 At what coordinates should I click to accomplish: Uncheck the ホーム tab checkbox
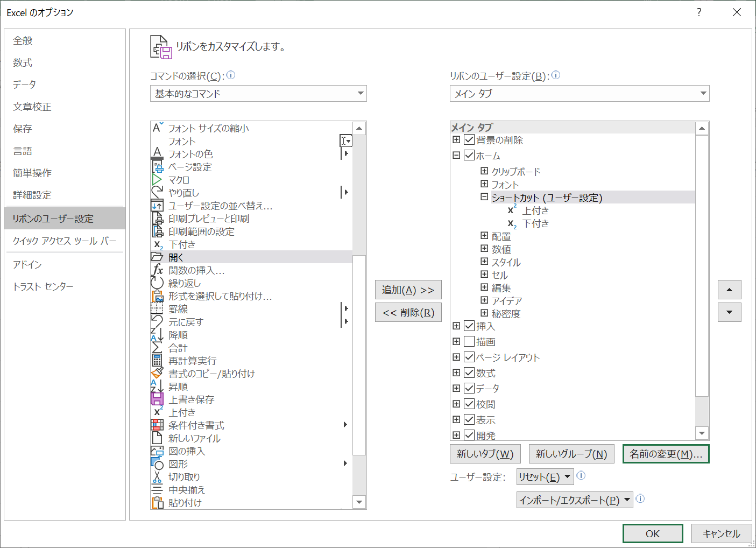(x=469, y=155)
